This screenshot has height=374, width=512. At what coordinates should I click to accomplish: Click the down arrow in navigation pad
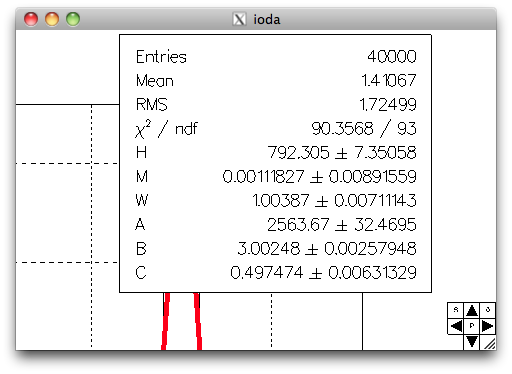click(472, 342)
